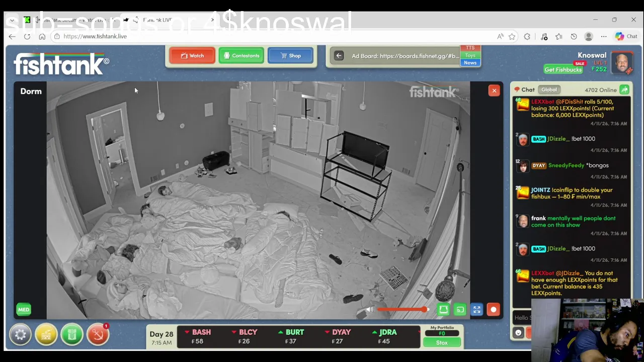The height and width of the screenshot is (362, 644).
Task: Select the News ticker tab
Action: (x=470, y=63)
